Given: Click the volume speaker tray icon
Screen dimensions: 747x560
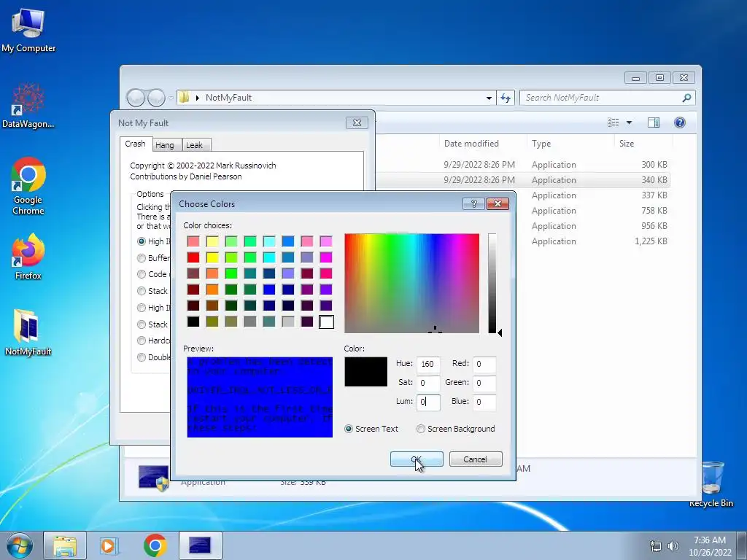Looking at the screenshot, I should tap(673, 546).
